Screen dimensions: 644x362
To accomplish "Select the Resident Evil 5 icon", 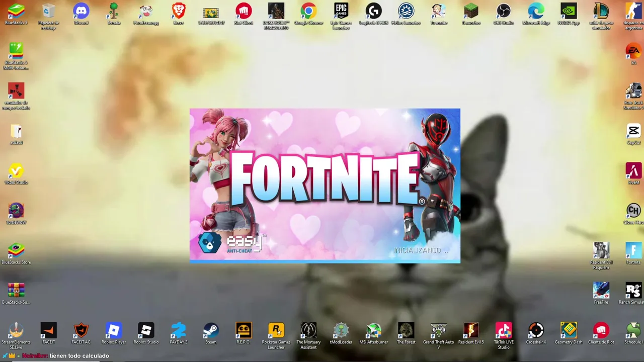I will pos(471,333).
